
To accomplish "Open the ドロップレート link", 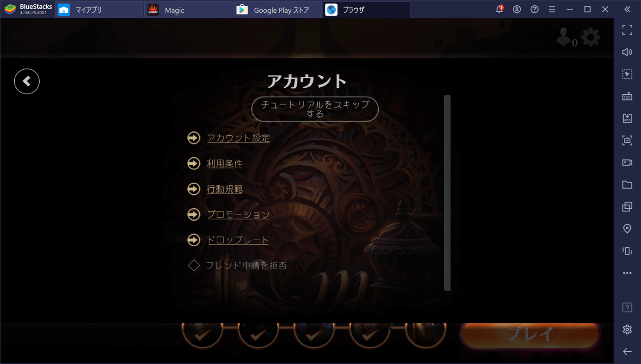I will pyautogui.click(x=238, y=240).
